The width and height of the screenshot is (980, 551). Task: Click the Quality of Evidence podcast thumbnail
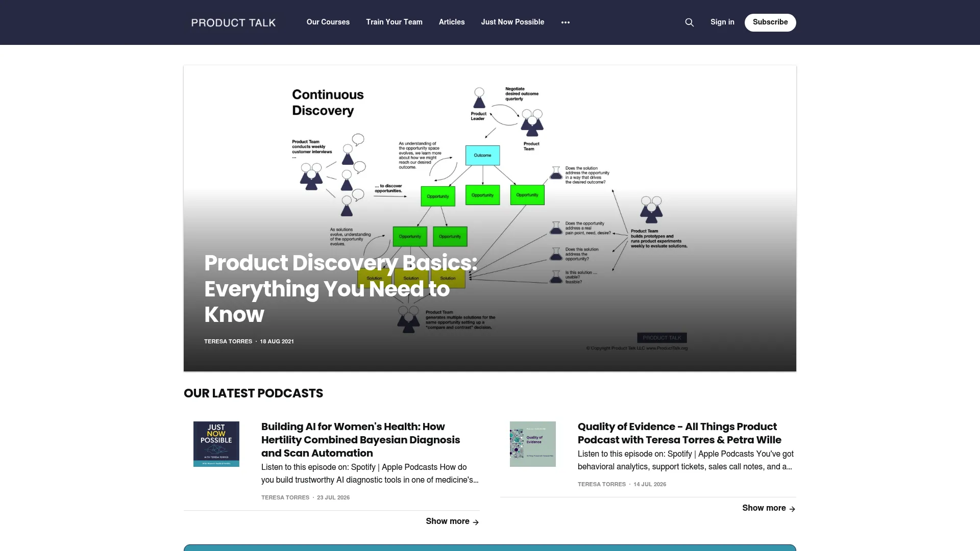(533, 444)
